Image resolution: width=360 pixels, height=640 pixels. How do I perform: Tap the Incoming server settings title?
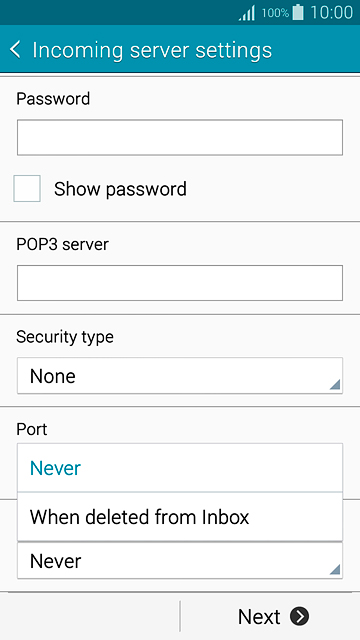[x=152, y=50]
